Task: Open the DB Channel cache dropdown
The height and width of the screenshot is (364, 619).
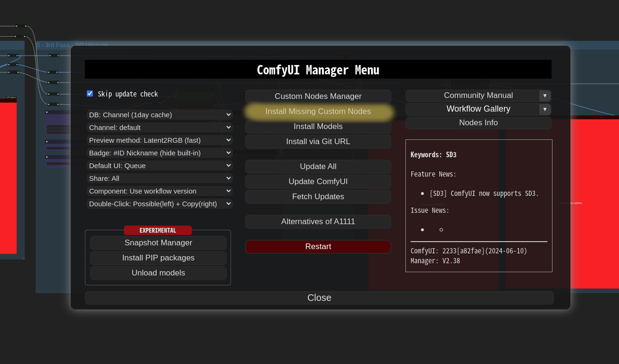Action: click(159, 115)
